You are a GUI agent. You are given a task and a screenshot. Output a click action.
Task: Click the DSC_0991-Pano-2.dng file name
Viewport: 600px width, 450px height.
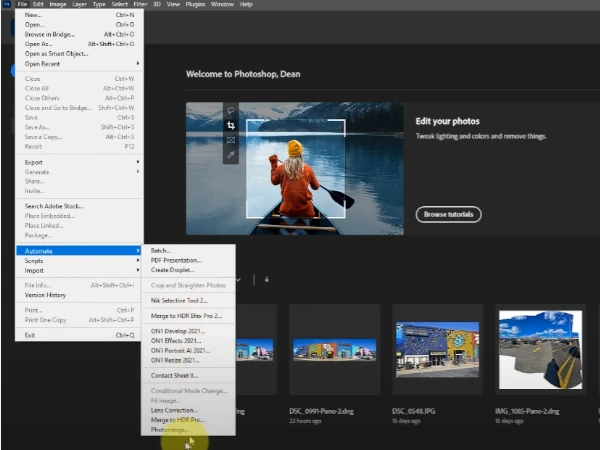pyautogui.click(x=321, y=411)
